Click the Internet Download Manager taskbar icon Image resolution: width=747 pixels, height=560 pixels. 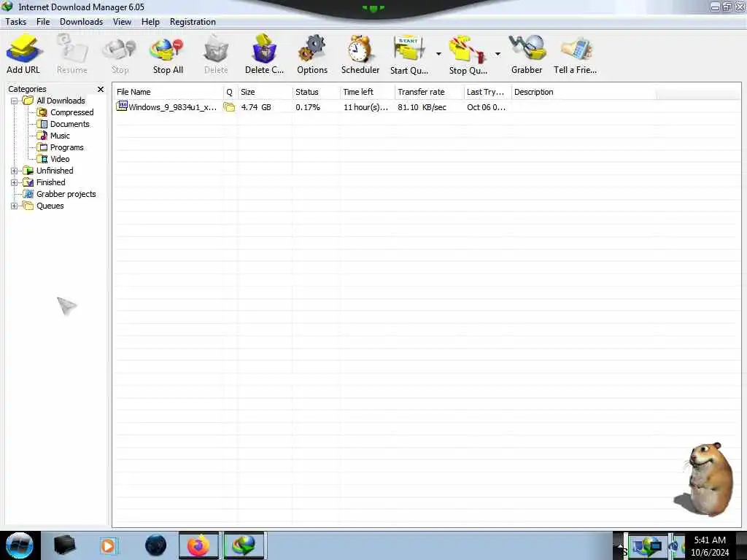tap(244, 545)
